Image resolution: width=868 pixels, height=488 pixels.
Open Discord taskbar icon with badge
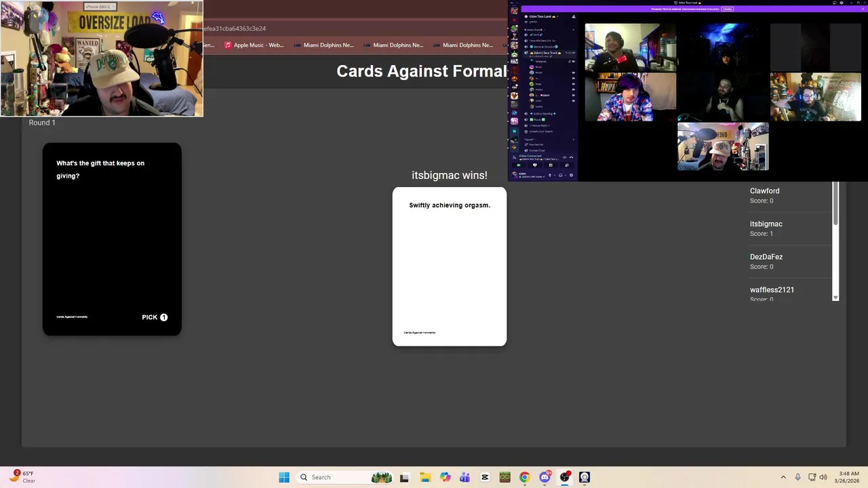pos(545,477)
